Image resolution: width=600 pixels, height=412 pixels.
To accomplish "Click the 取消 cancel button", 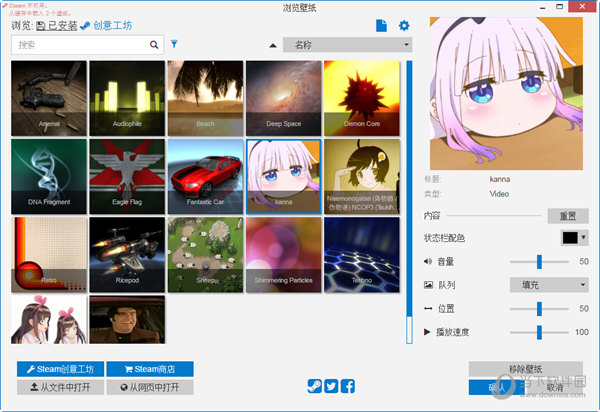I will point(555,387).
